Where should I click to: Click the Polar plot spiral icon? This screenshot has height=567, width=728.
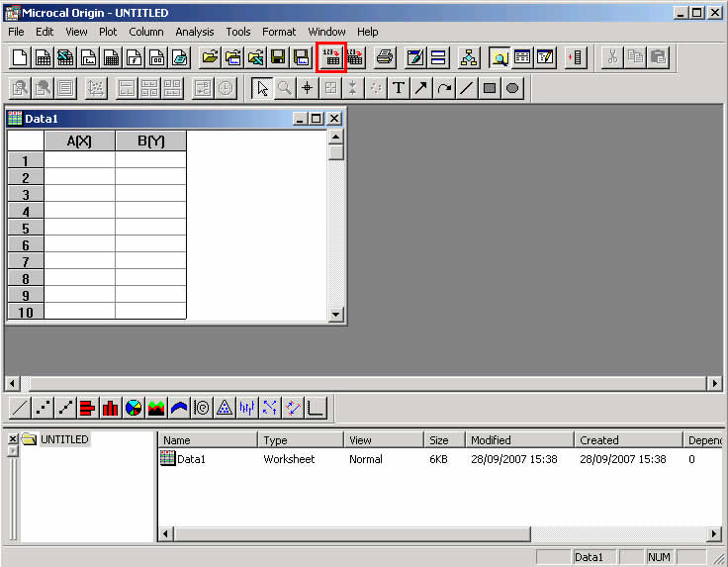pyautogui.click(x=202, y=408)
